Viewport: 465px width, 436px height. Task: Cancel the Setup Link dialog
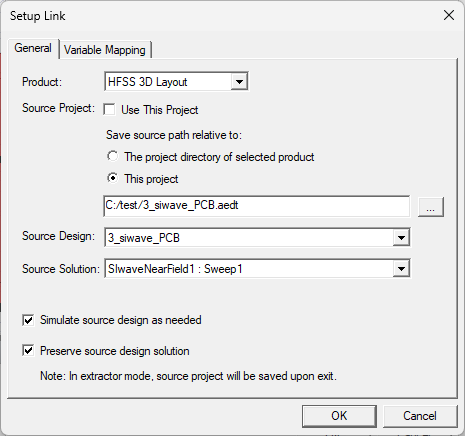click(420, 416)
